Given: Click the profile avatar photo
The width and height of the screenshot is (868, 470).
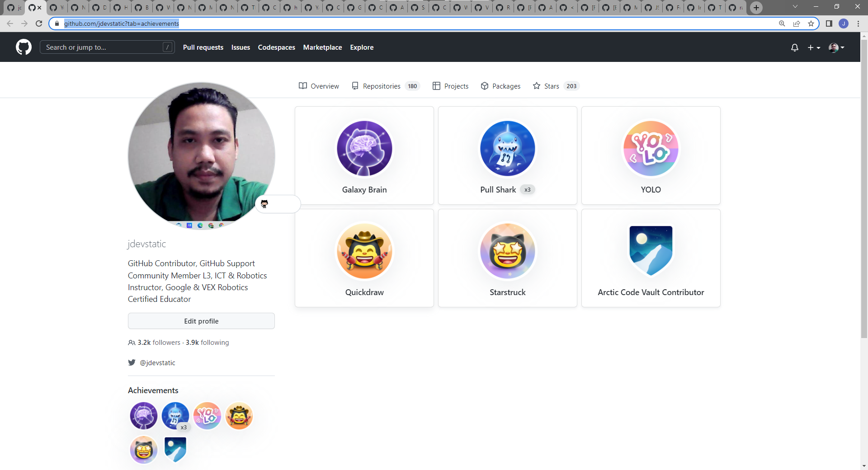Looking at the screenshot, I should coord(201,156).
